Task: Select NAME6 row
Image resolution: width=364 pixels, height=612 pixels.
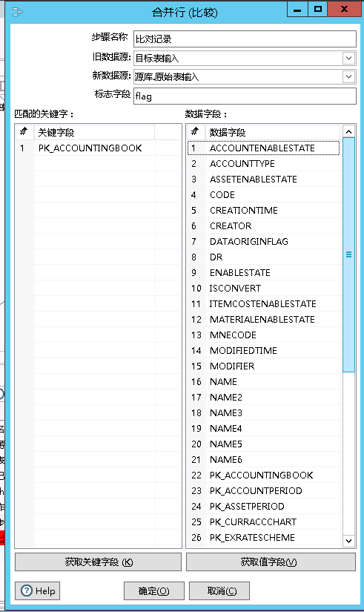Action: click(x=263, y=460)
